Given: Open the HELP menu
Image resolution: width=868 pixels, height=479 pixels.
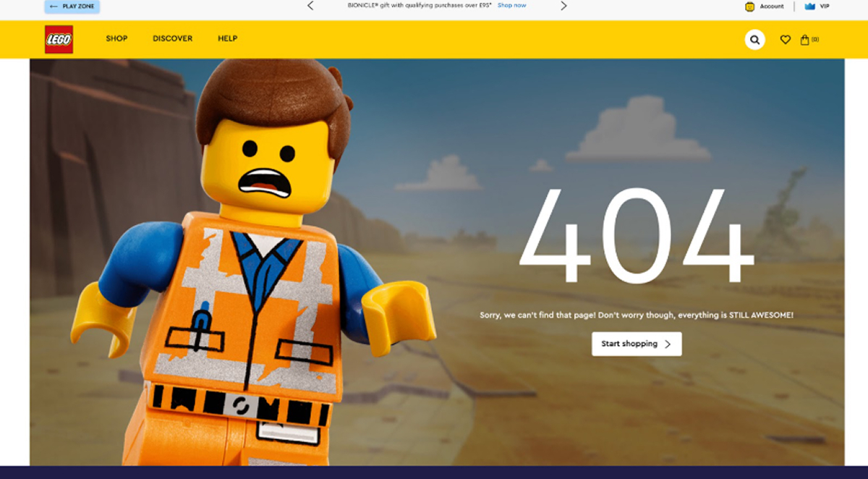Looking at the screenshot, I should [x=227, y=38].
